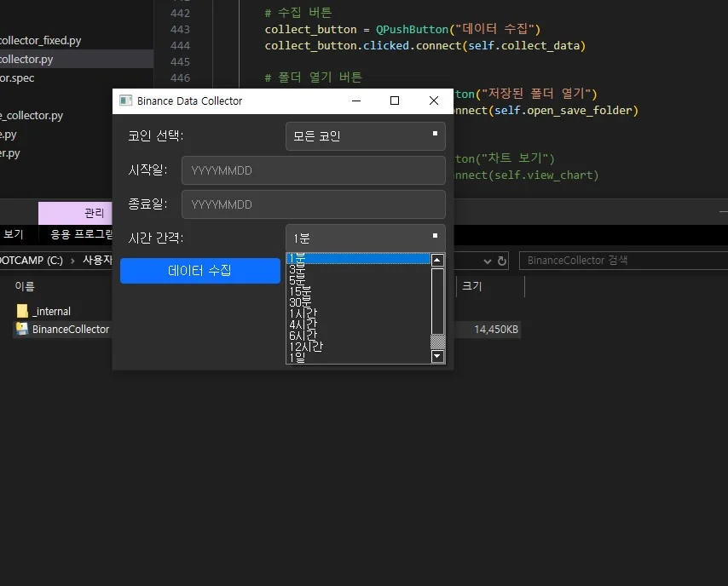Click the dropdown list scrollbar thumb
The image size is (728, 586).
point(437,302)
